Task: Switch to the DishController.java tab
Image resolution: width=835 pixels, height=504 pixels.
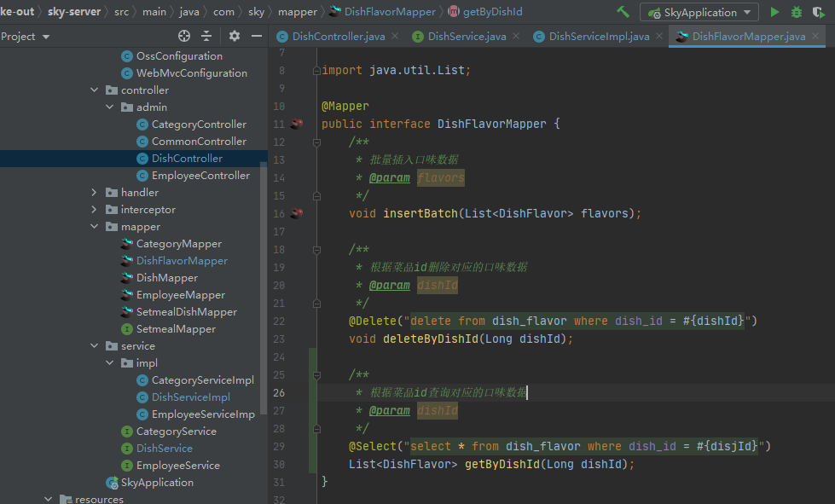Action: 338,36
